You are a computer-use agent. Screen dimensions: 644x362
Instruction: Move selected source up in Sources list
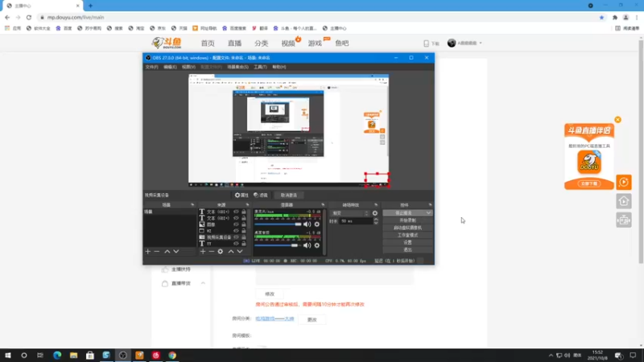(x=231, y=251)
